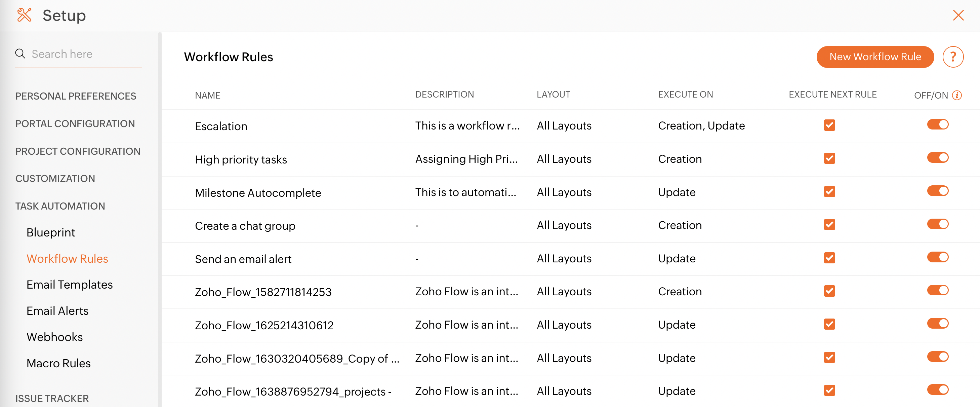Click description 'Assigning High Pri...'
This screenshot has height=407, width=980.
pyautogui.click(x=466, y=159)
